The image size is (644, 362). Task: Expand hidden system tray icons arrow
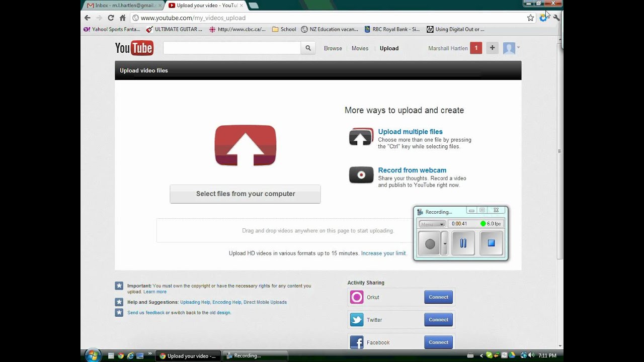(x=481, y=355)
